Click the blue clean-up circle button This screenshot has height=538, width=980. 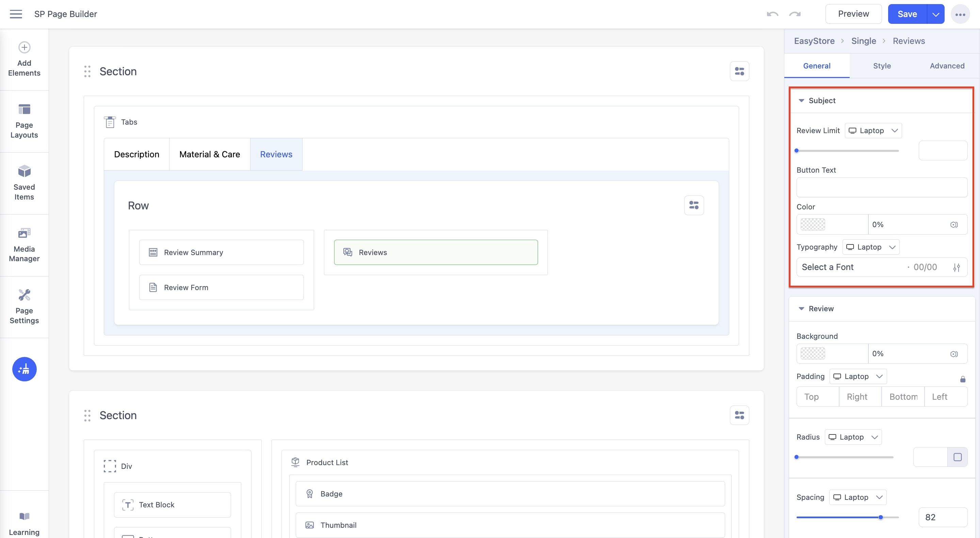click(24, 369)
